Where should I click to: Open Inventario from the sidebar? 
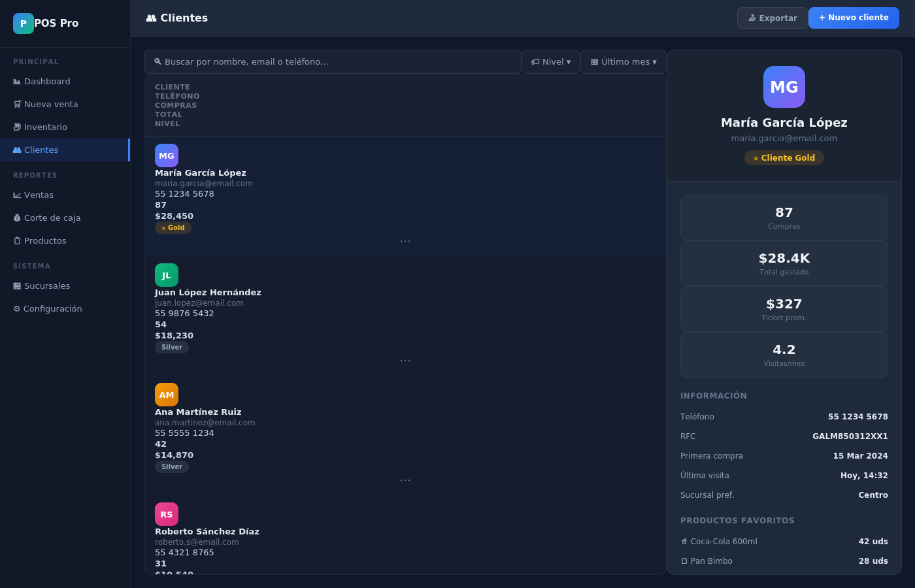pyautogui.click(x=16, y=127)
